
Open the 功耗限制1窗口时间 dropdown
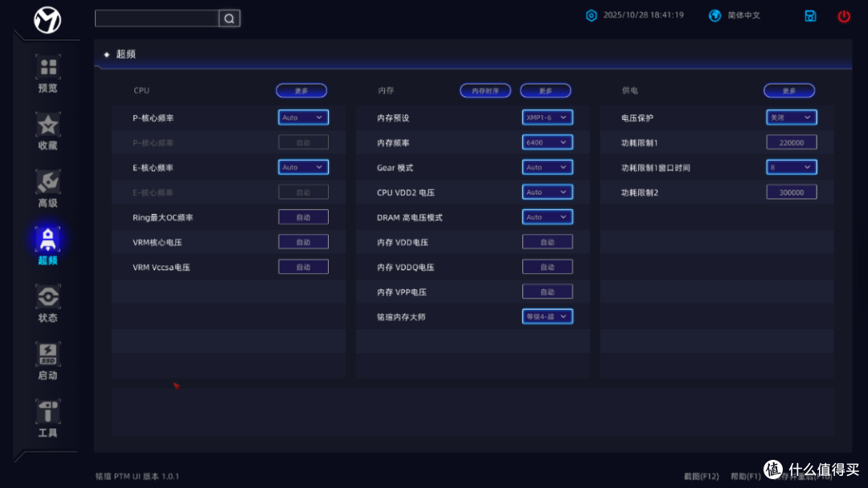click(x=792, y=167)
